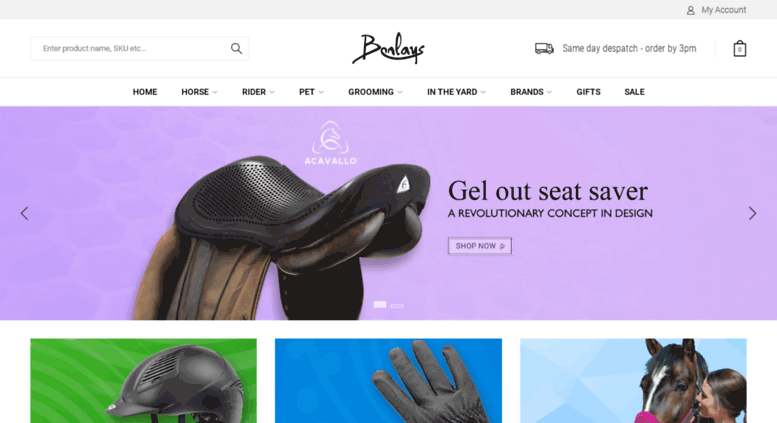
Task: Open the Sale menu item
Action: point(634,92)
